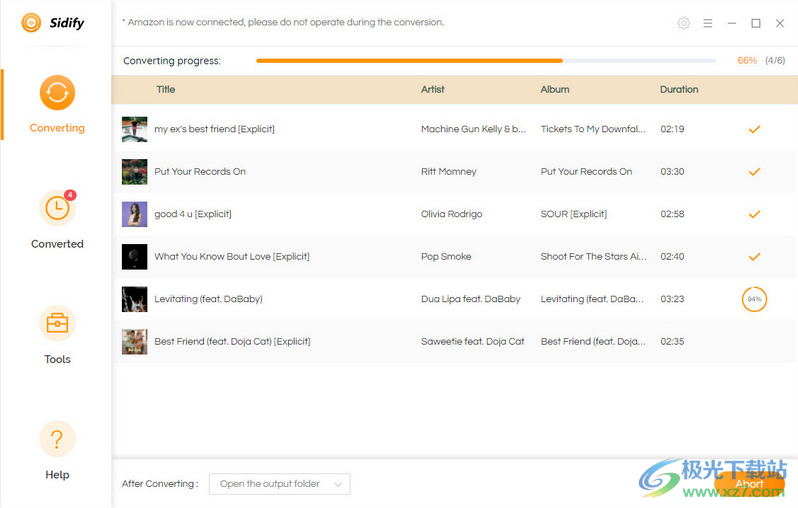Viewport: 798px width, 508px height.
Task: Click album SOUR [Explicit]
Action: click(x=574, y=214)
